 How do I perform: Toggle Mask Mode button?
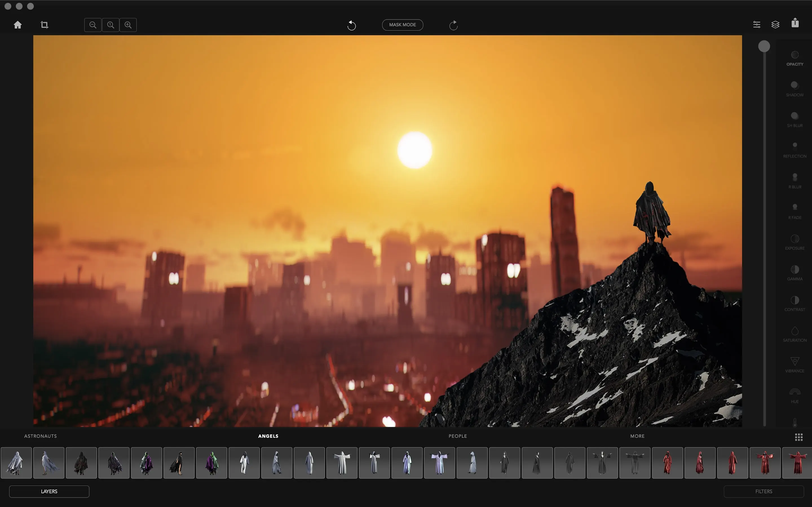coord(402,25)
